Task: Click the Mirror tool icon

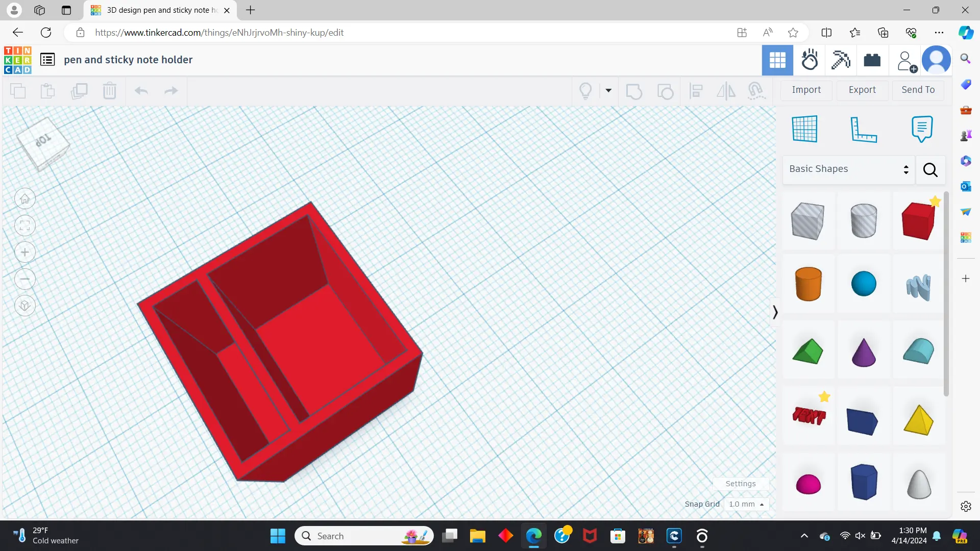Action: pos(726,91)
